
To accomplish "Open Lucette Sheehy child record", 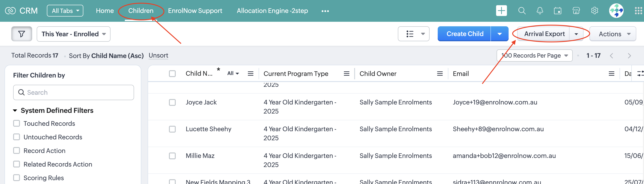I will pyautogui.click(x=209, y=129).
